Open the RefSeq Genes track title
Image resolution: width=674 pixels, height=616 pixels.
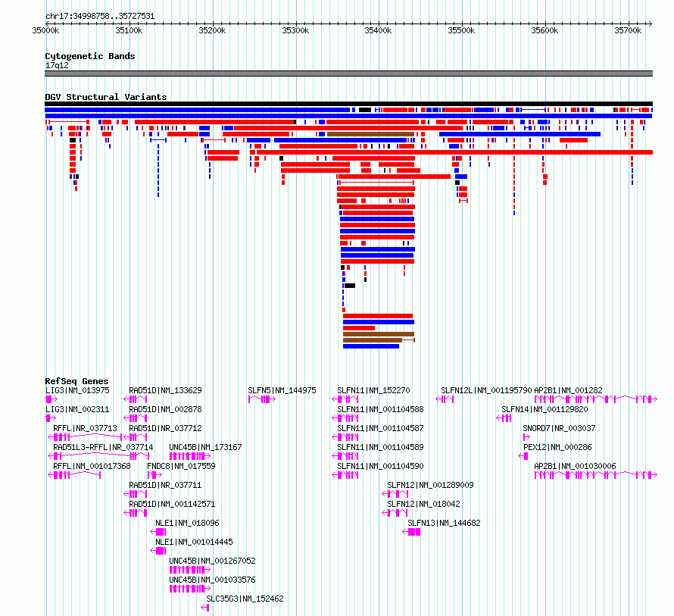tap(76, 382)
